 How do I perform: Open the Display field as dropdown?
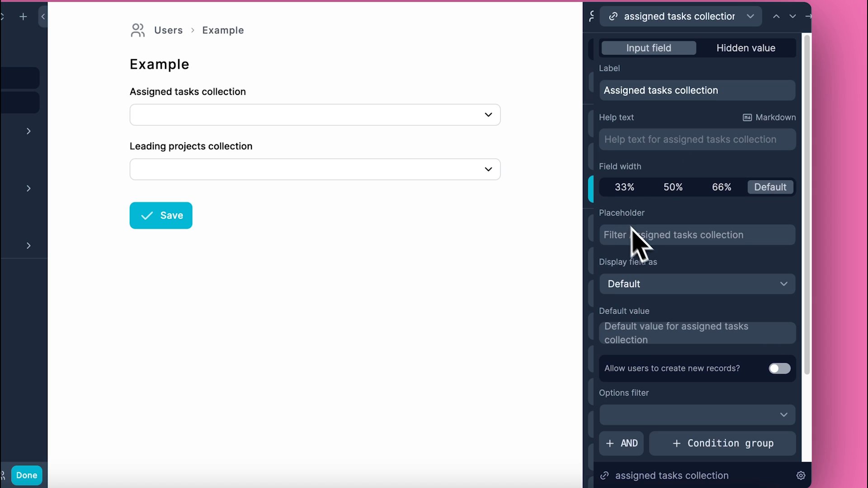pyautogui.click(x=697, y=284)
